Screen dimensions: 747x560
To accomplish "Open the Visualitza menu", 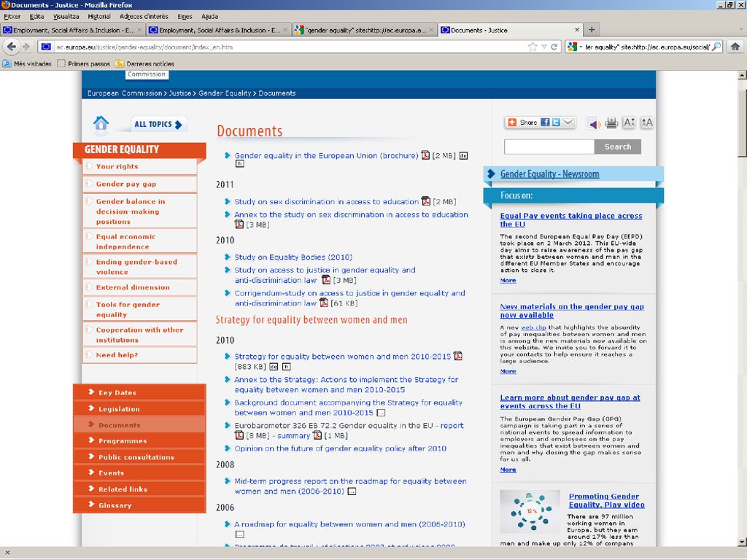I will coord(66,16).
